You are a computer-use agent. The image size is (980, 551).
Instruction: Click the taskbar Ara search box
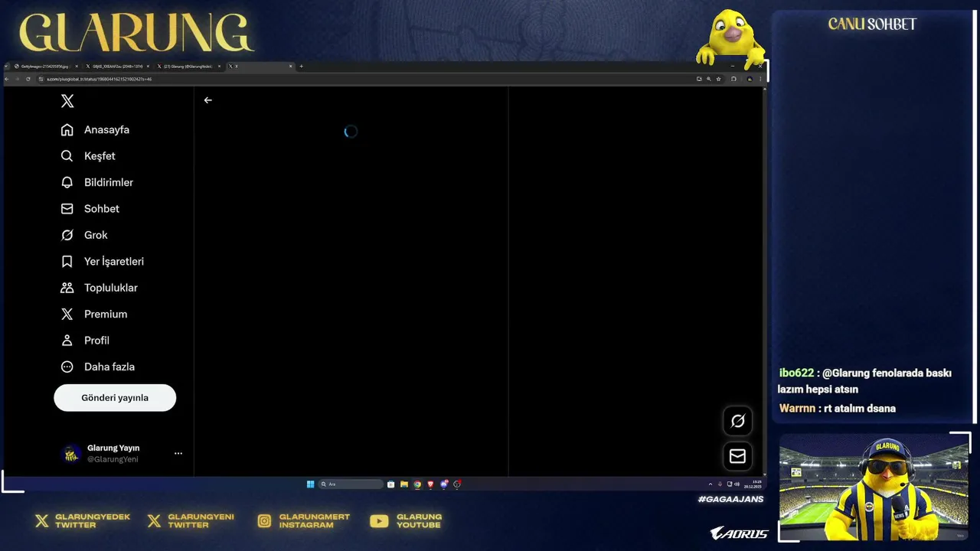351,484
